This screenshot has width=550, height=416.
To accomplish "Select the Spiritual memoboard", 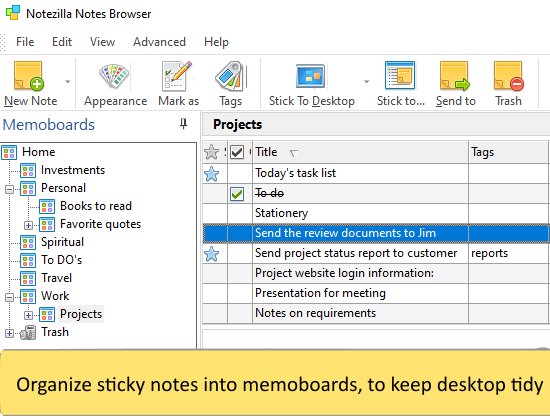I will (x=62, y=242).
